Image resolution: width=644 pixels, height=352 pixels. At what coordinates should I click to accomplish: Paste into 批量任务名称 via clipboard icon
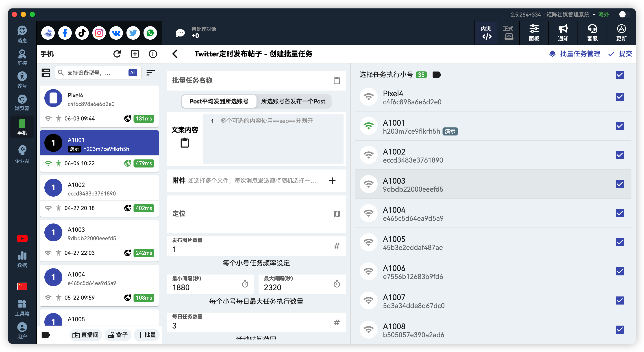coord(337,81)
